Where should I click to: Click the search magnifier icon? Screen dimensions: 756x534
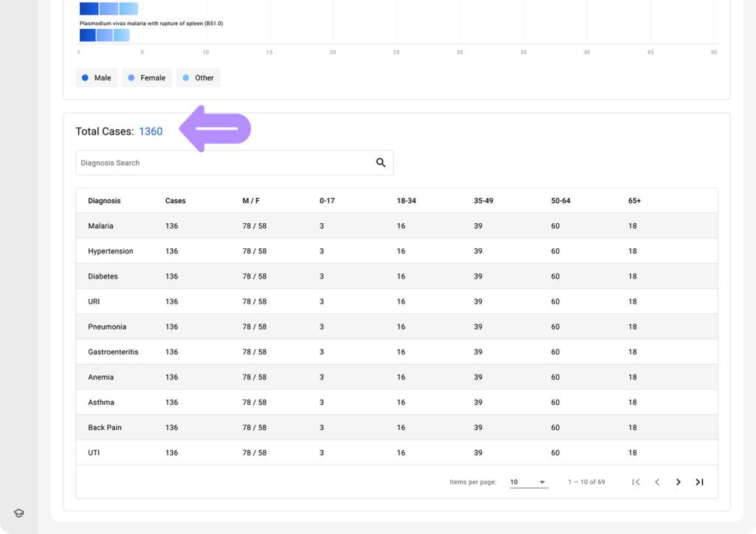[381, 162]
